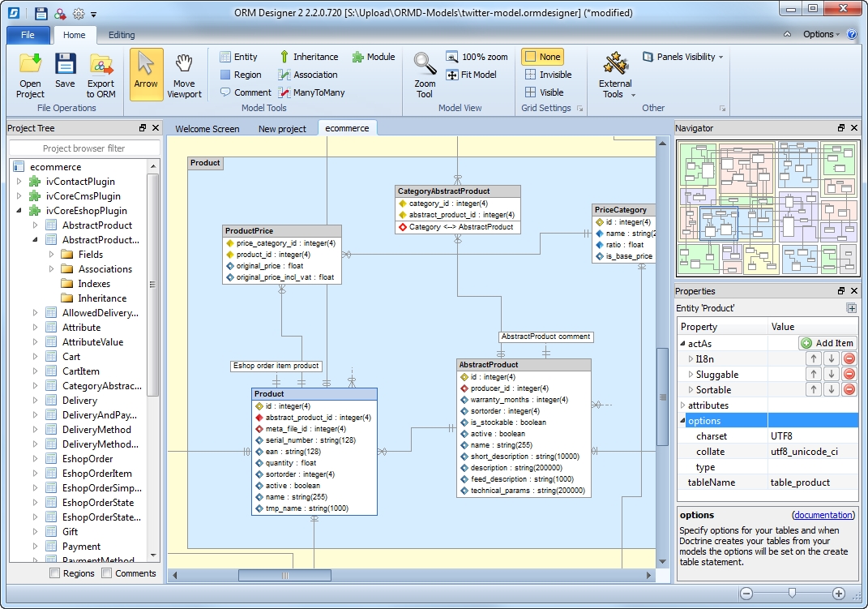Click the Fit Model icon
Viewport: 868px width, 609px height.
[x=471, y=75]
